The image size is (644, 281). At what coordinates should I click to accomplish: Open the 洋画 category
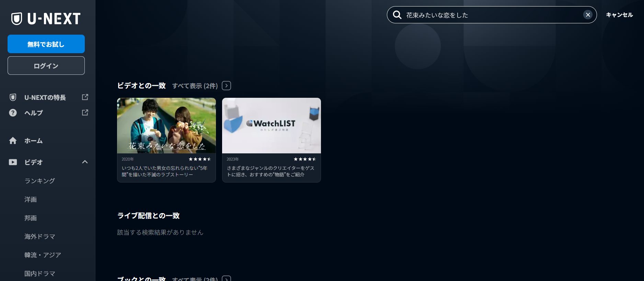coord(31,199)
